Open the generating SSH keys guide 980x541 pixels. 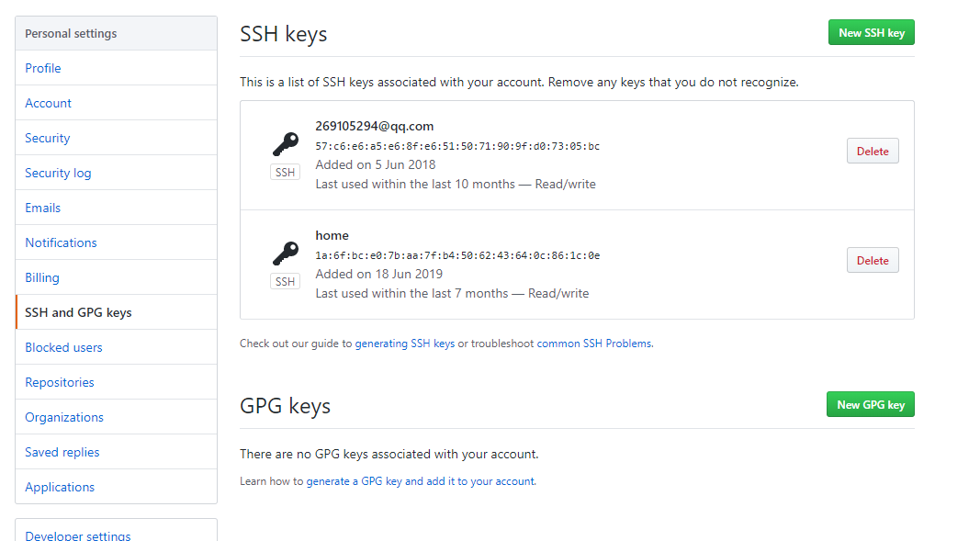point(404,344)
